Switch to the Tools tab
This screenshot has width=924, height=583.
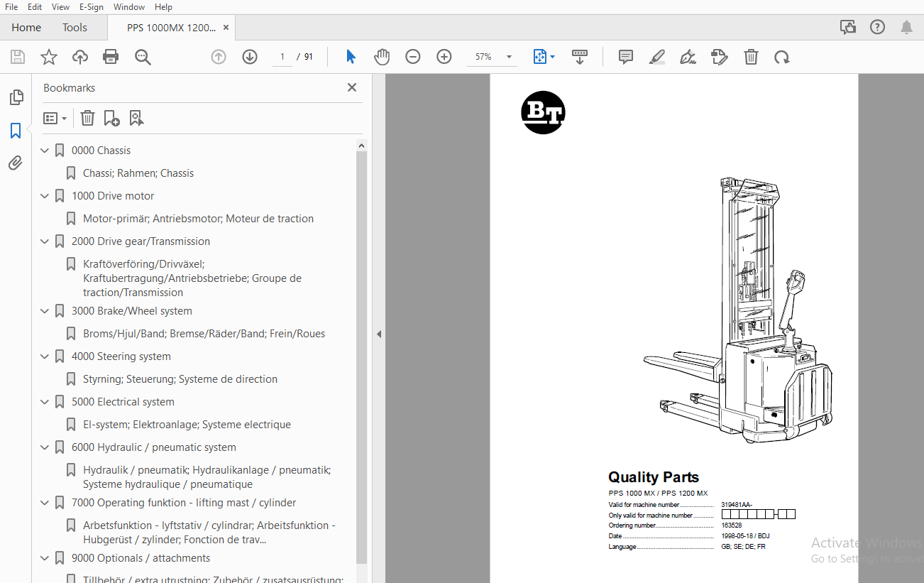pos(75,28)
